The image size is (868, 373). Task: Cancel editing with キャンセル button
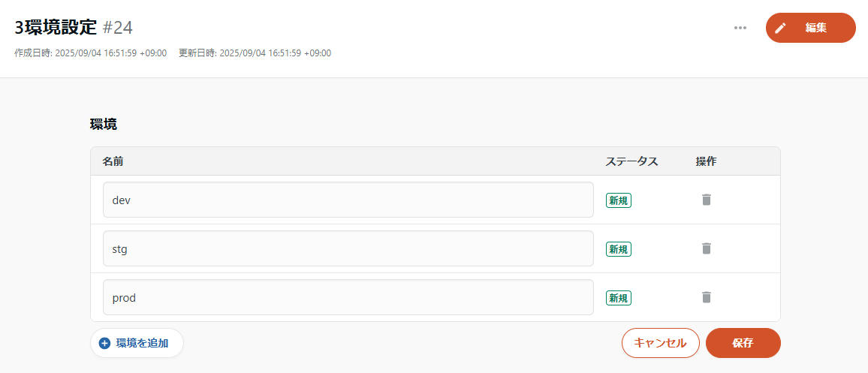[x=660, y=343]
